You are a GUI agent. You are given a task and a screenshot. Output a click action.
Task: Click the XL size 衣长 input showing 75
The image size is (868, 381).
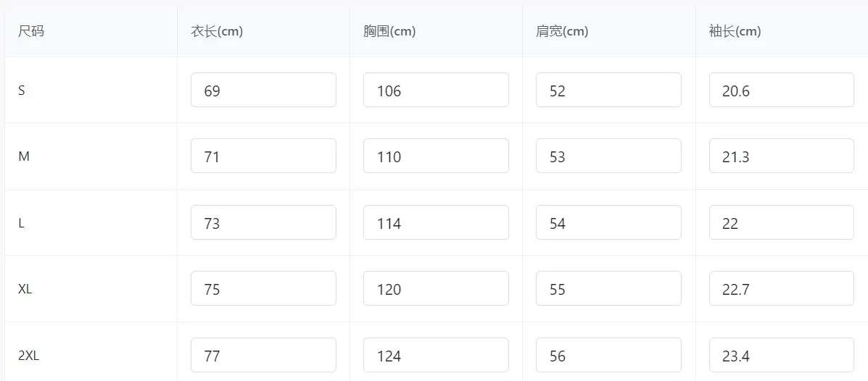263,289
